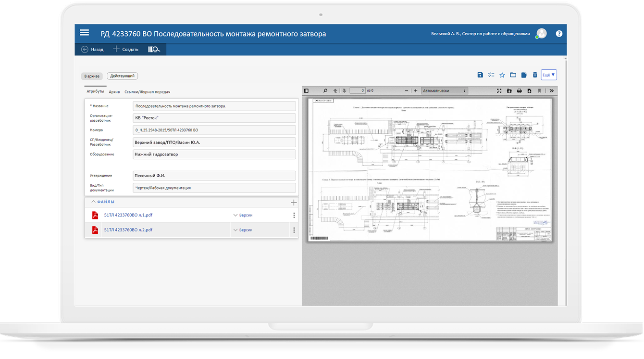Open the "Ссылки/Журнал передач" tab
The image size is (644, 359).
point(147,92)
